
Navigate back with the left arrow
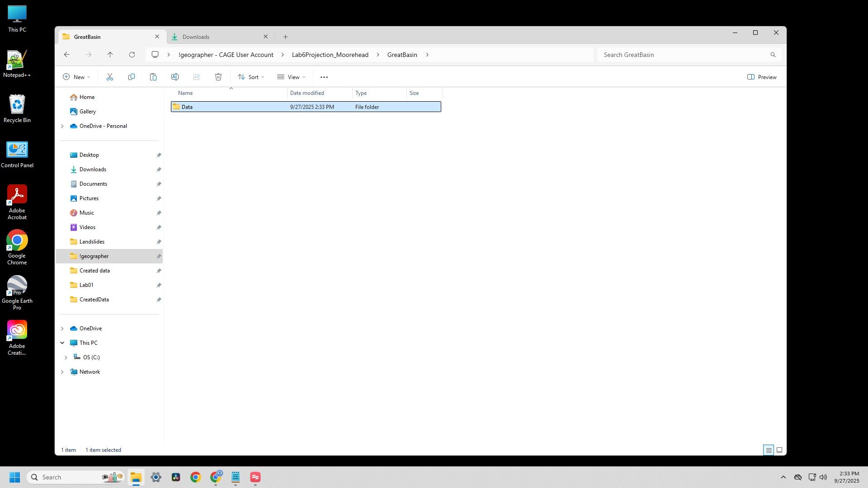[67, 55]
